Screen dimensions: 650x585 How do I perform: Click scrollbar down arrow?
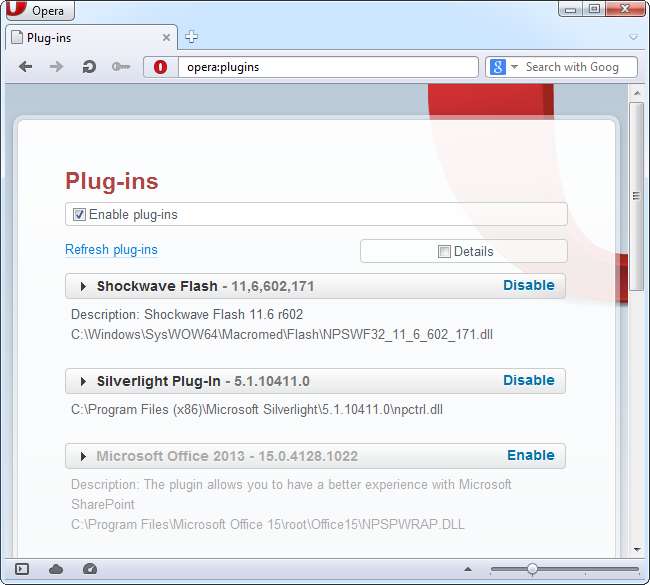pos(637,550)
